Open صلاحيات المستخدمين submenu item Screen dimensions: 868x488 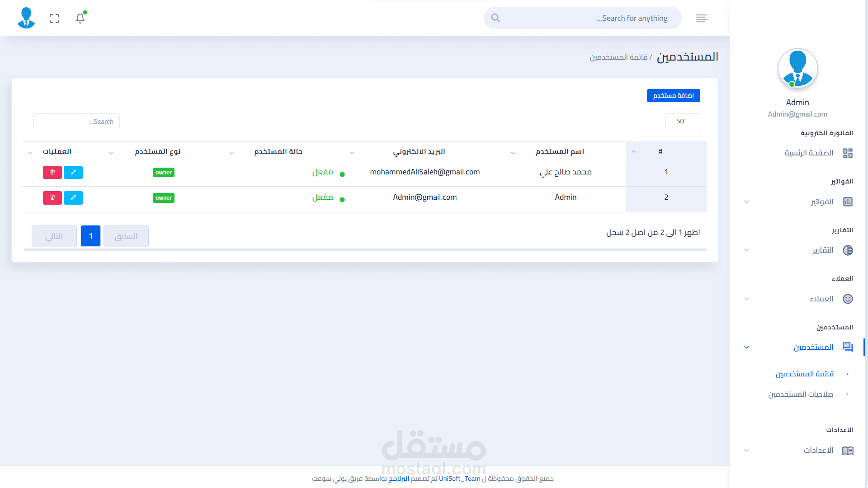pos(801,394)
